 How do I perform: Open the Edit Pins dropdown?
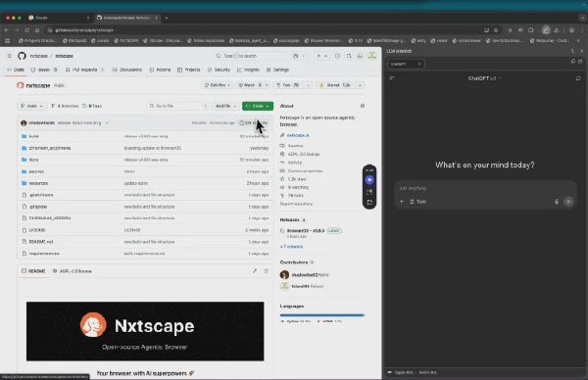click(x=218, y=85)
